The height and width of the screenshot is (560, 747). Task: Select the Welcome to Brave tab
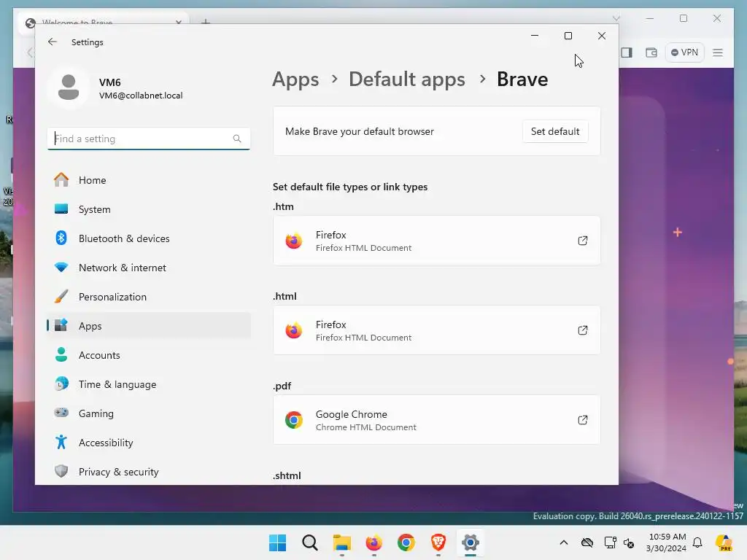(102, 23)
